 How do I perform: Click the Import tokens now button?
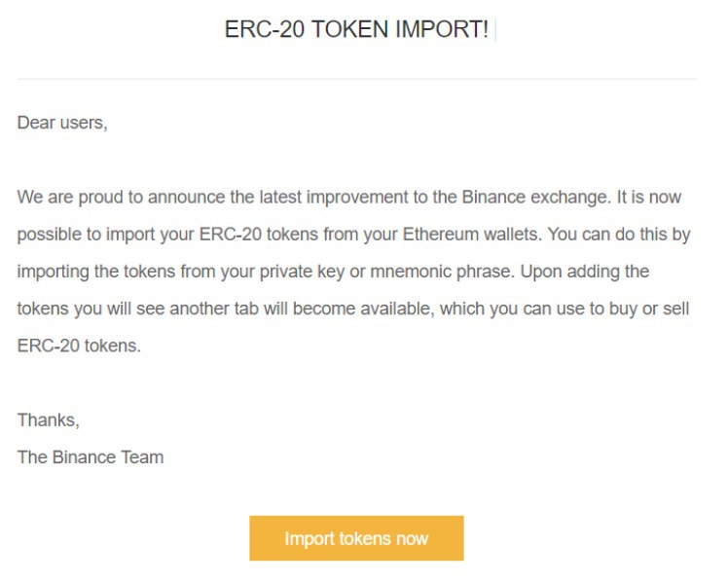pos(356,538)
